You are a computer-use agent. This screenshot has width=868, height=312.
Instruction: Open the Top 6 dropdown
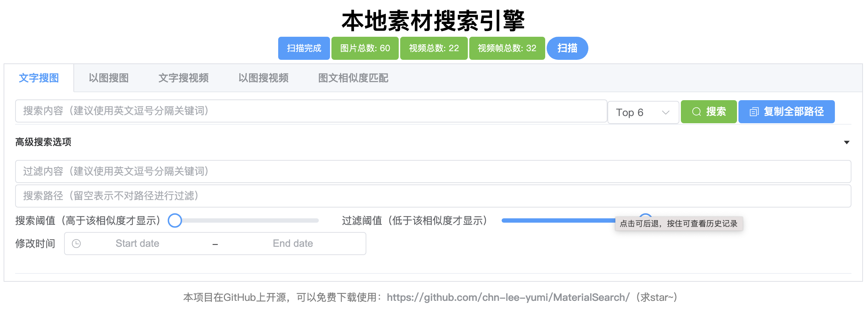643,112
